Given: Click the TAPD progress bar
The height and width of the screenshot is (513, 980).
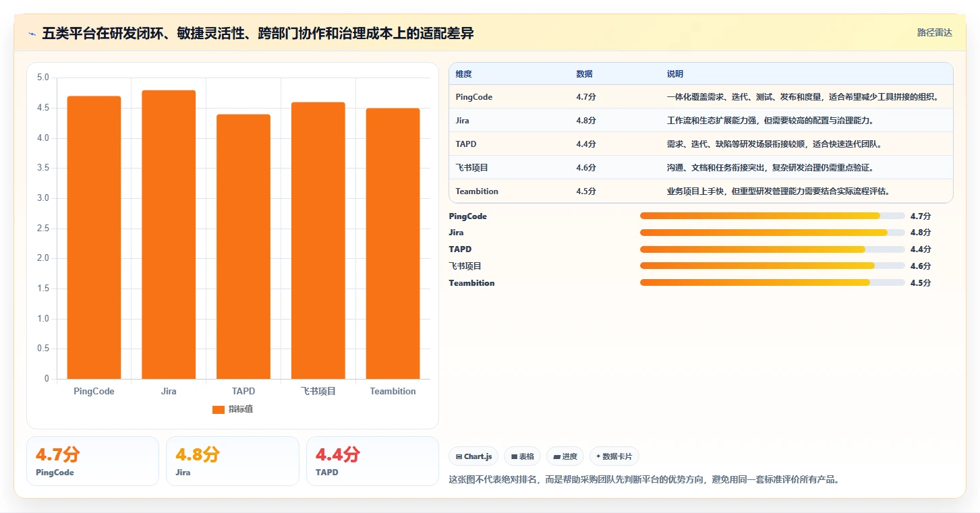Looking at the screenshot, I should [772, 249].
